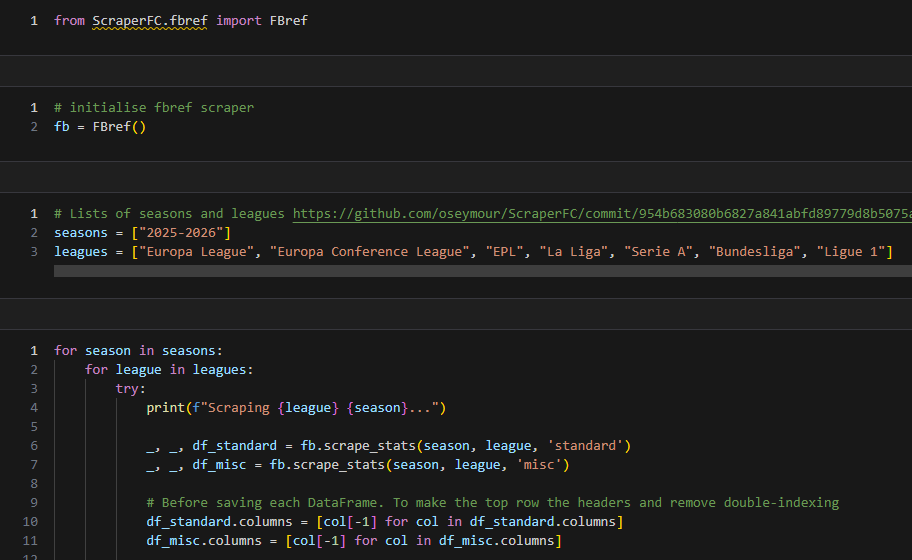Click the '# Lists of seasons and leagues' comment
The width and height of the screenshot is (912, 560).
pyautogui.click(x=169, y=213)
